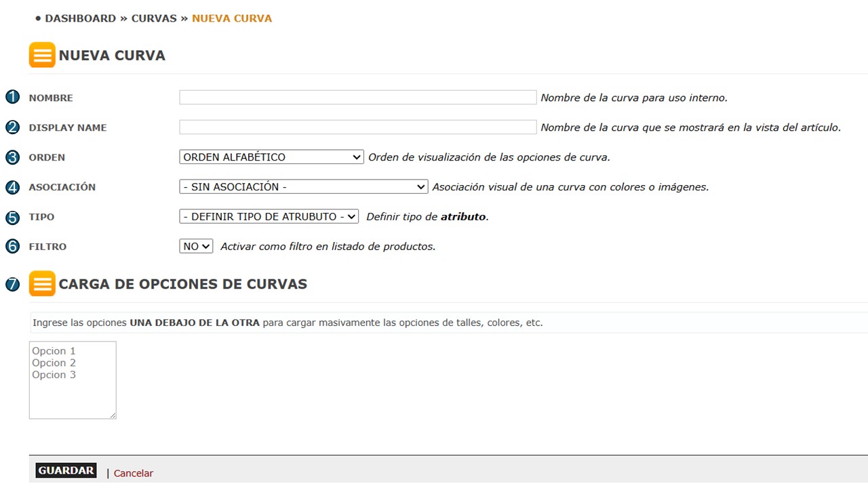The height and width of the screenshot is (488, 868).
Task: Click the number 2 badge beside Display Name
Action: [x=12, y=127]
